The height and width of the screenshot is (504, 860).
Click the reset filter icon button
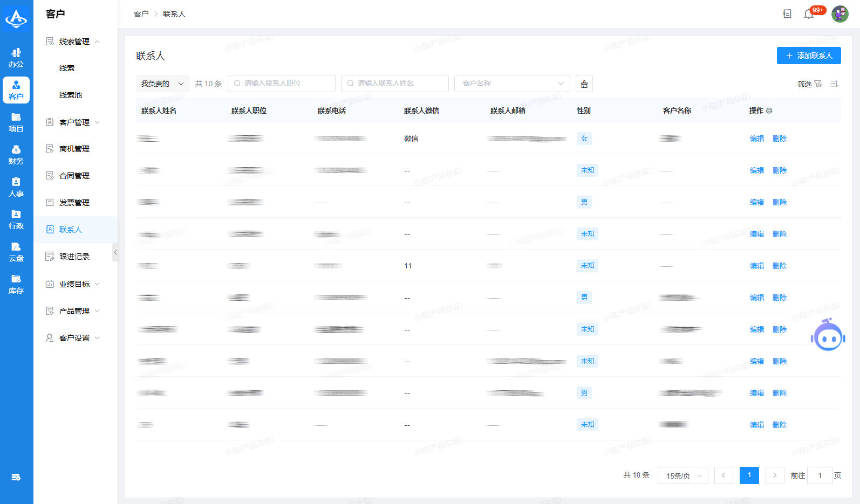584,84
